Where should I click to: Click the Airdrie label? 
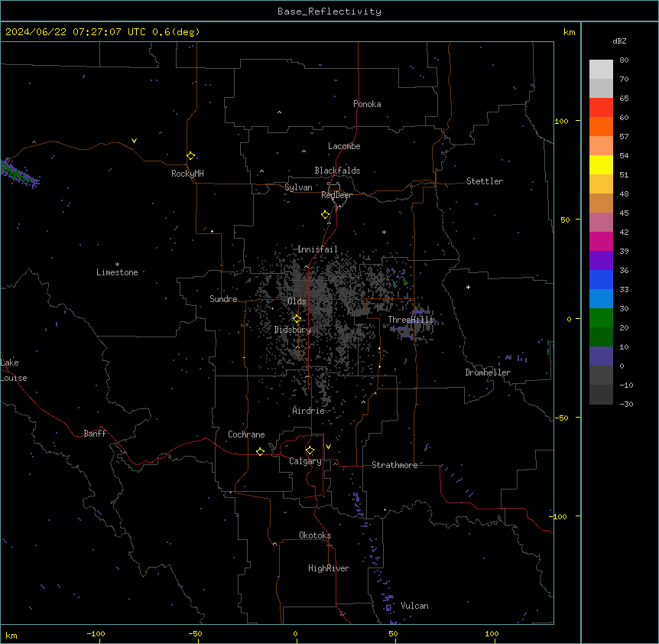(309, 411)
